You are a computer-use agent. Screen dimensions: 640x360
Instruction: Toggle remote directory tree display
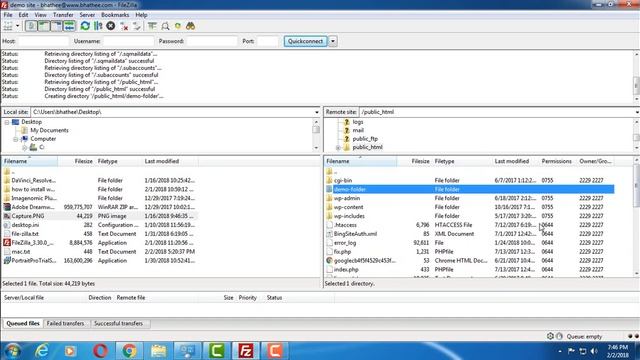56,26
